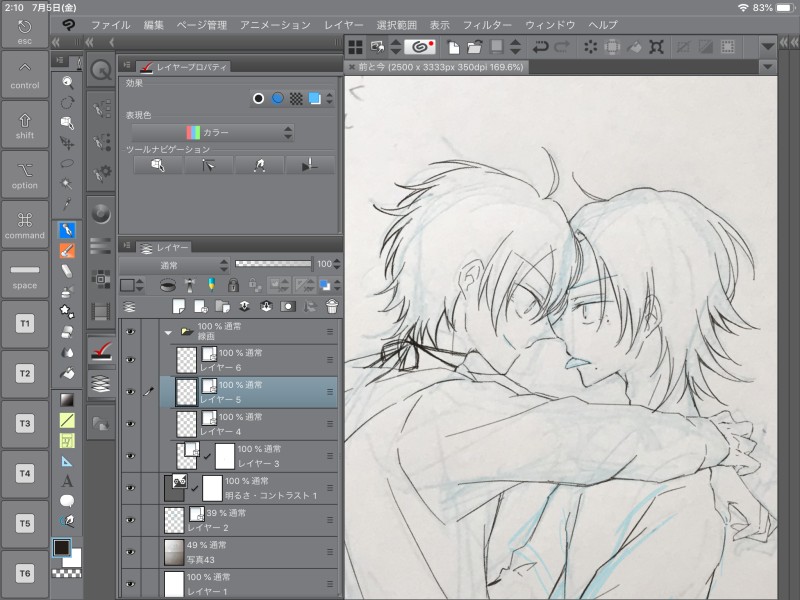Close the 前と今 canvas tab
This screenshot has height=600, width=800.
tap(352, 67)
